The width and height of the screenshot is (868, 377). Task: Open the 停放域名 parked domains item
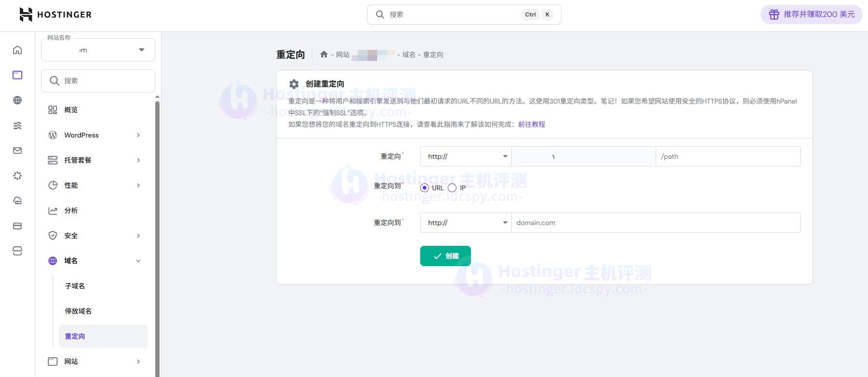[78, 311]
